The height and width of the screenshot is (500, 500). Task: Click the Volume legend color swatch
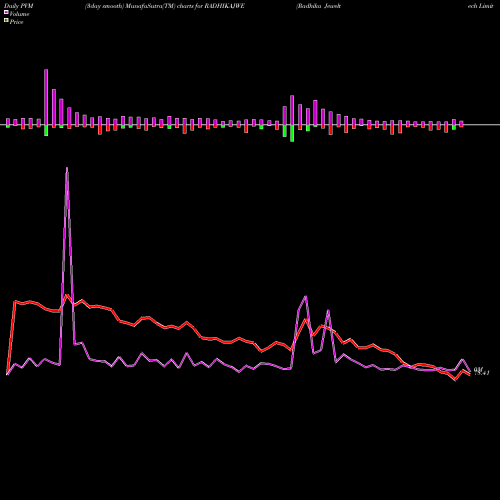point(6,12)
